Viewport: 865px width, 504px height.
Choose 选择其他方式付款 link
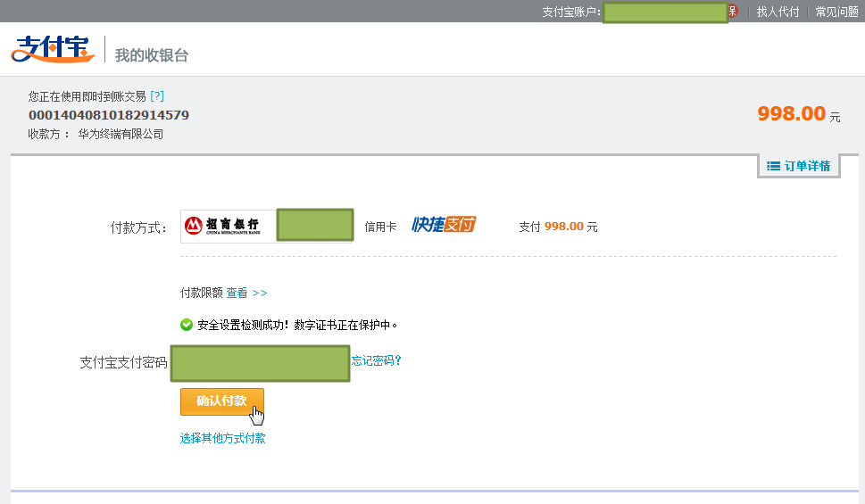pos(223,438)
